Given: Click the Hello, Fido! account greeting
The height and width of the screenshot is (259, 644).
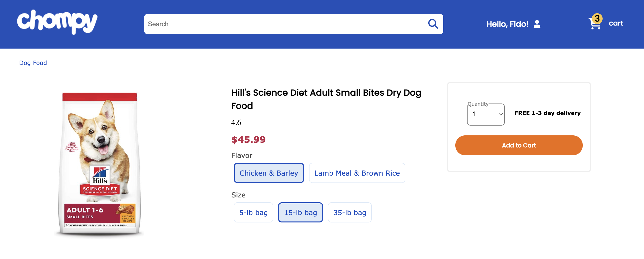Looking at the screenshot, I should coord(507,24).
